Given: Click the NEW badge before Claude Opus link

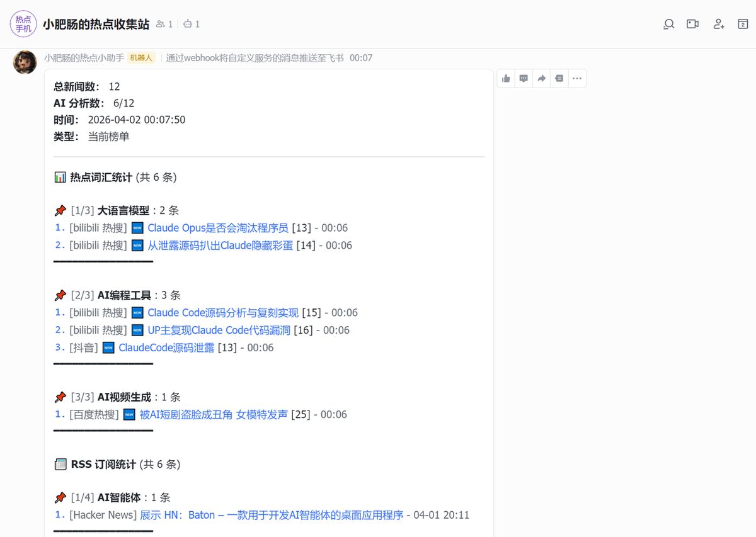Looking at the screenshot, I should 137,228.
